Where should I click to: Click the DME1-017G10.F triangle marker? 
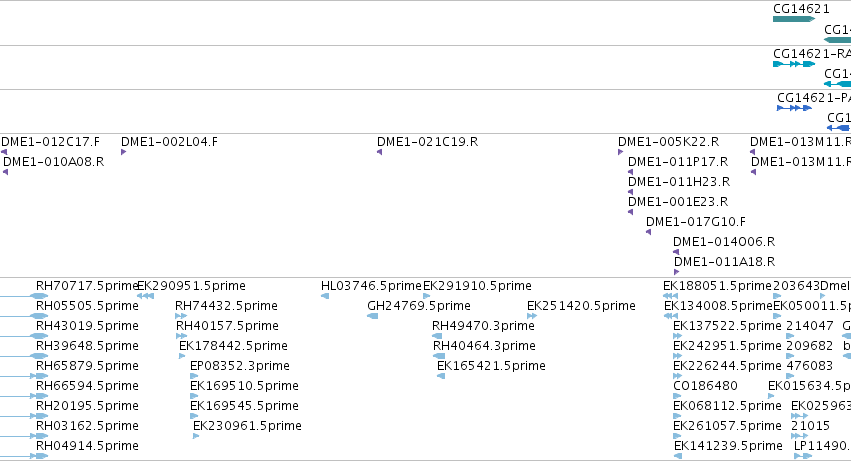coord(648,232)
